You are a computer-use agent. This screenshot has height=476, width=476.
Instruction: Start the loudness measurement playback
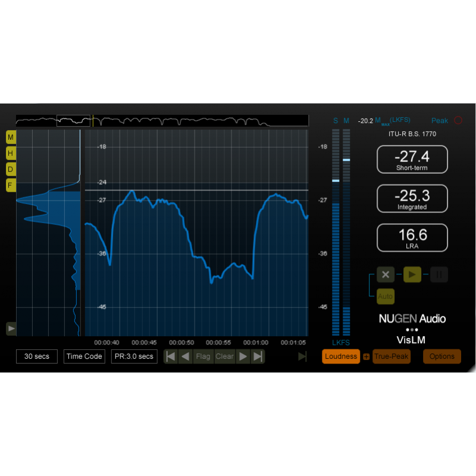tap(412, 274)
